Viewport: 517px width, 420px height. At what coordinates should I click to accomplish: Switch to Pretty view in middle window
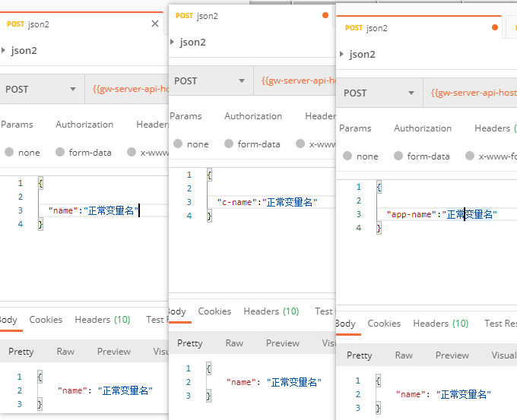190,343
